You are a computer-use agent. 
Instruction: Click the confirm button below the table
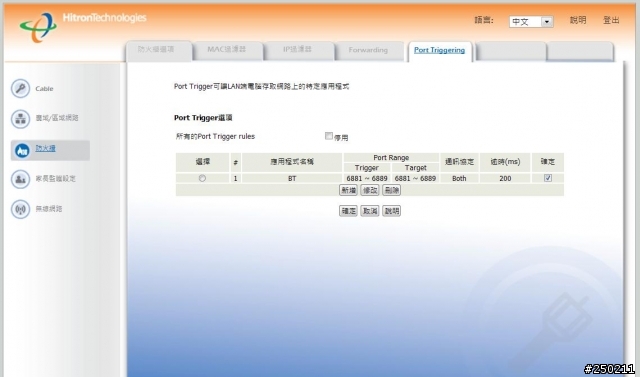pyautogui.click(x=348, y=211)
